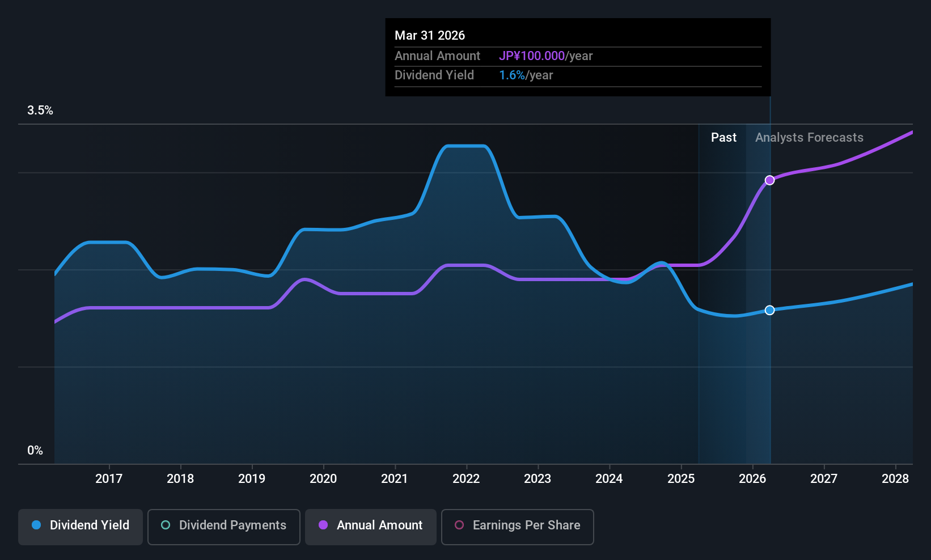Click the 2020 x-axis label
Image resolution: width=931 pixels, height=560 pixels.
[x=323, y=479]
